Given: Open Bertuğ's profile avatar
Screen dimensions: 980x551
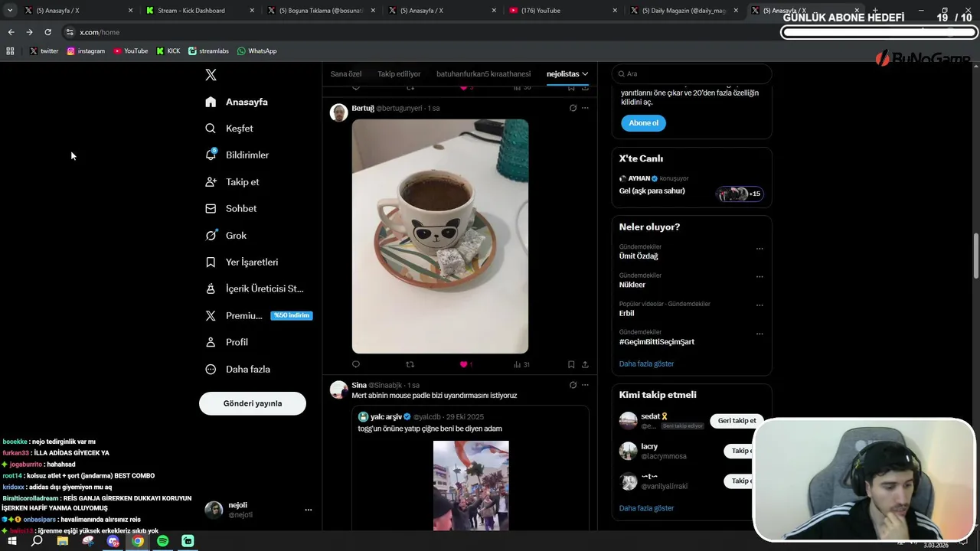Looking at the screenshot, I should tap(338, 112).
